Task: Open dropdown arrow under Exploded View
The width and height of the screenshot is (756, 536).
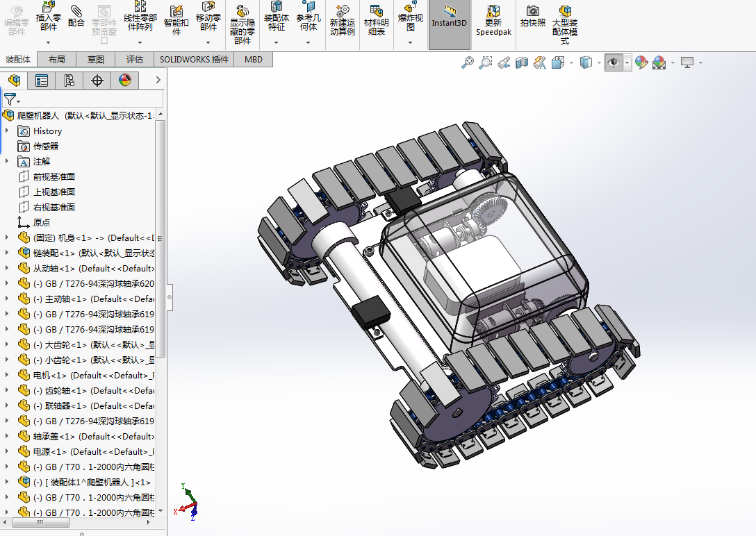Action: (x=410, y=43)
